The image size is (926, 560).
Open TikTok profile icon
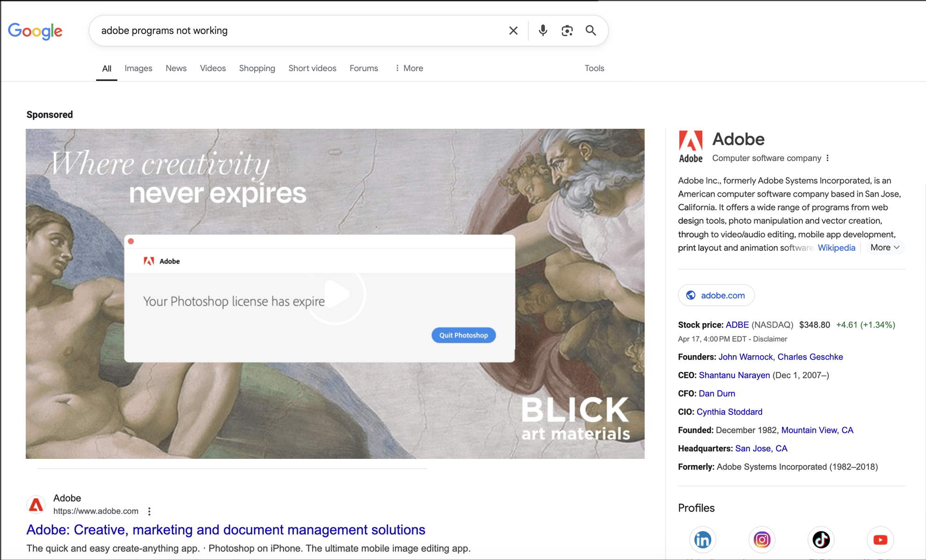pos(821,539)
